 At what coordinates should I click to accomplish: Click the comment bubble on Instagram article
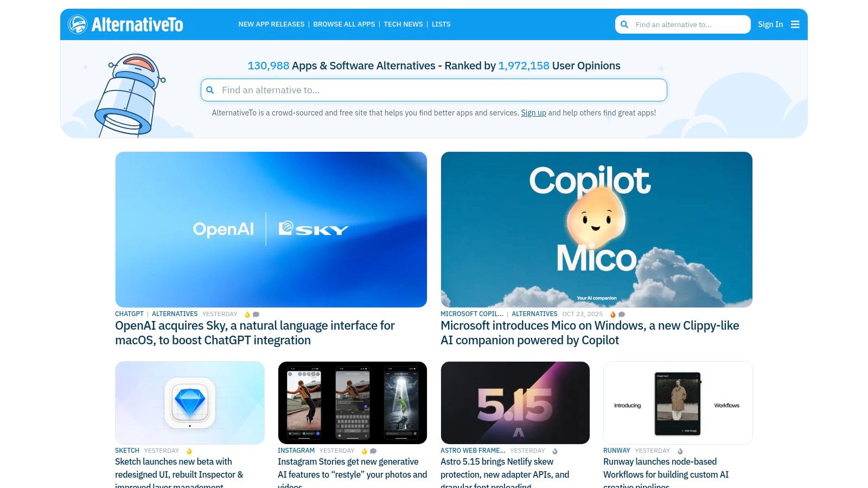coord(373,451)
